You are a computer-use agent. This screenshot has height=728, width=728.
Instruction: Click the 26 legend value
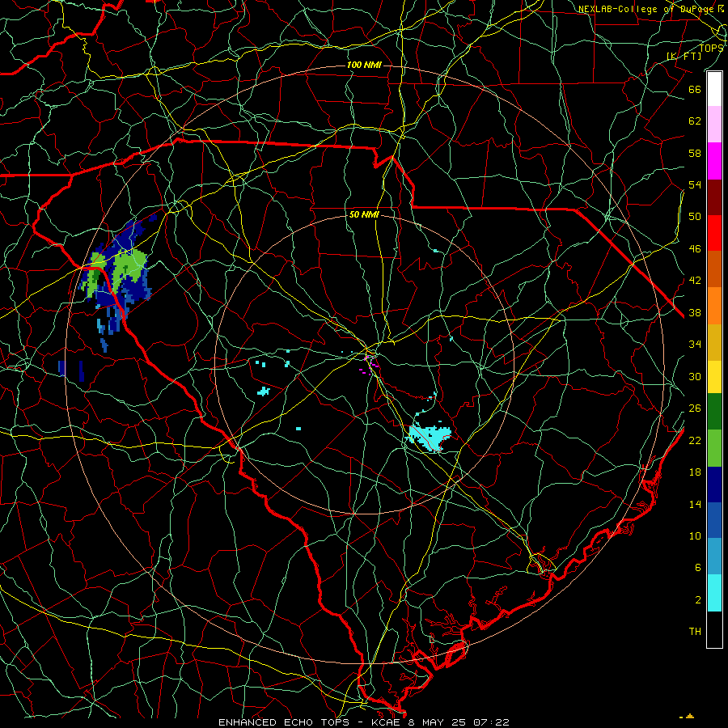695,408
